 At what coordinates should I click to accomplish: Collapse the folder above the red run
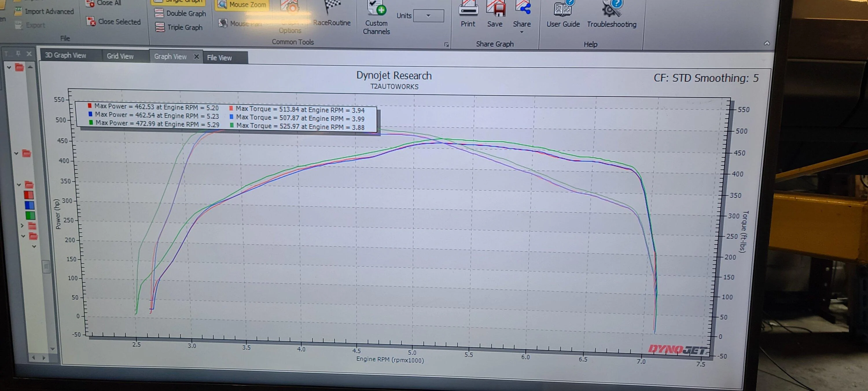19,184
